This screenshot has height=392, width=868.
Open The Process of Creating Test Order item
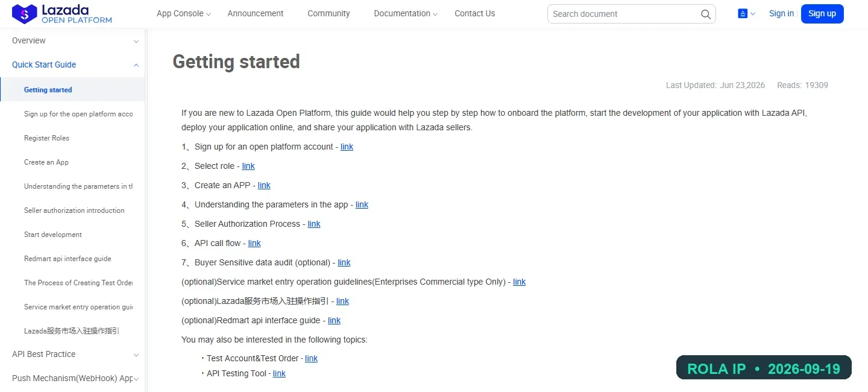click(78, 283)
